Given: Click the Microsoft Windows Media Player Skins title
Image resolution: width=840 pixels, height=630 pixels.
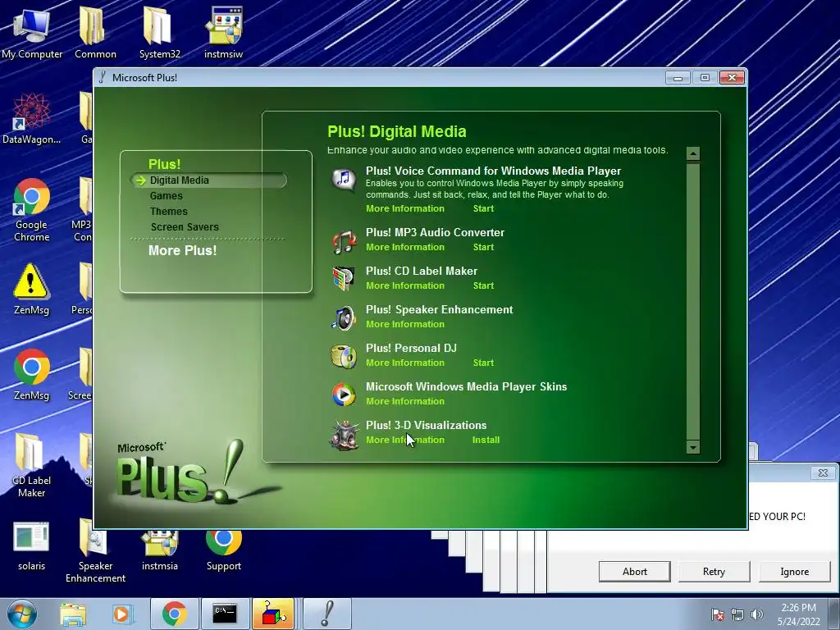Looking at the screenshot, I should 466,387.
